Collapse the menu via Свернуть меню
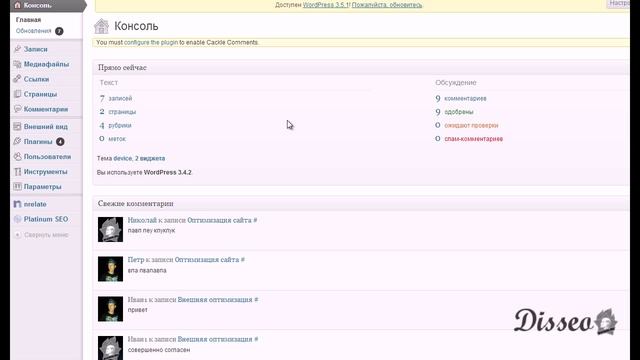 pyautogui.click(x=46, y=235)
